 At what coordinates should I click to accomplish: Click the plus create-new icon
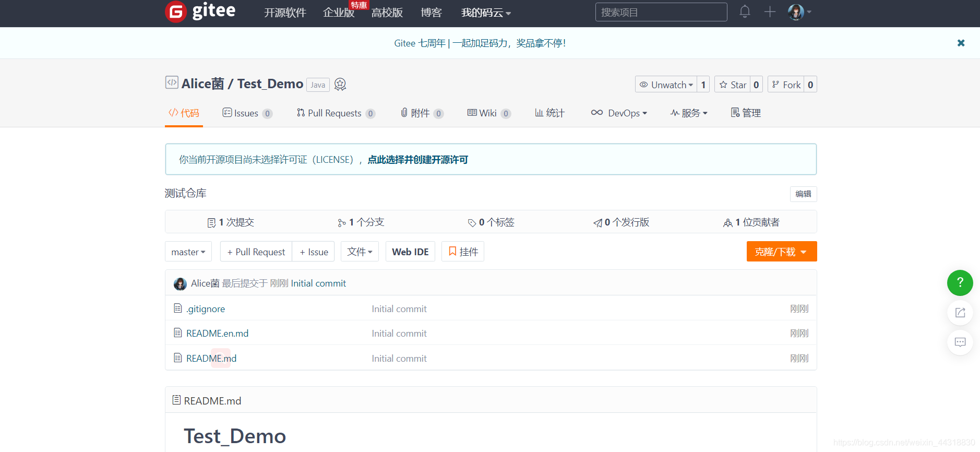coord(770,11)
